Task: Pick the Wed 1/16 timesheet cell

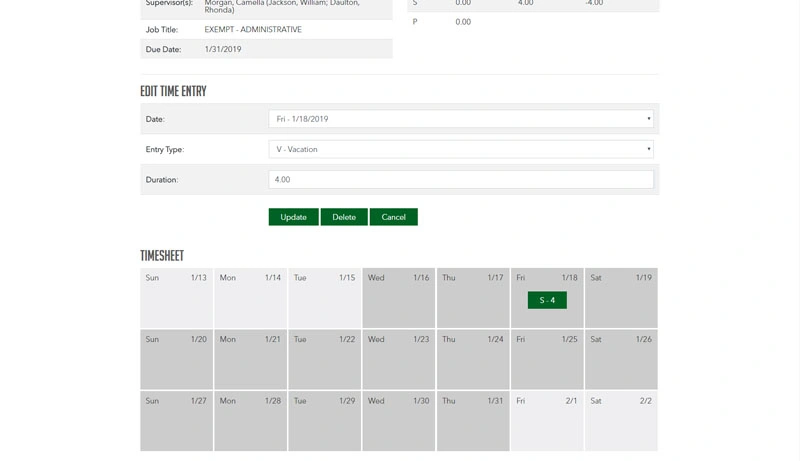Action: [x=398, y=298]
